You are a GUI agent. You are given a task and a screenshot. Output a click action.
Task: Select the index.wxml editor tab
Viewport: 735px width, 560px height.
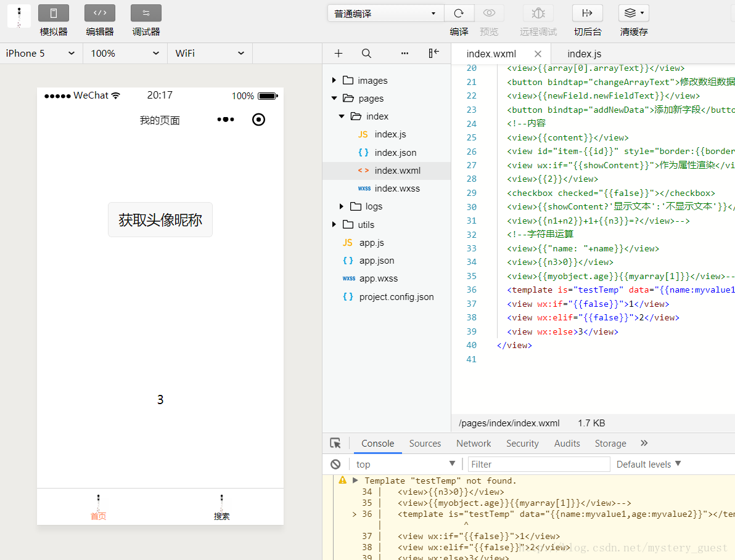491,54
